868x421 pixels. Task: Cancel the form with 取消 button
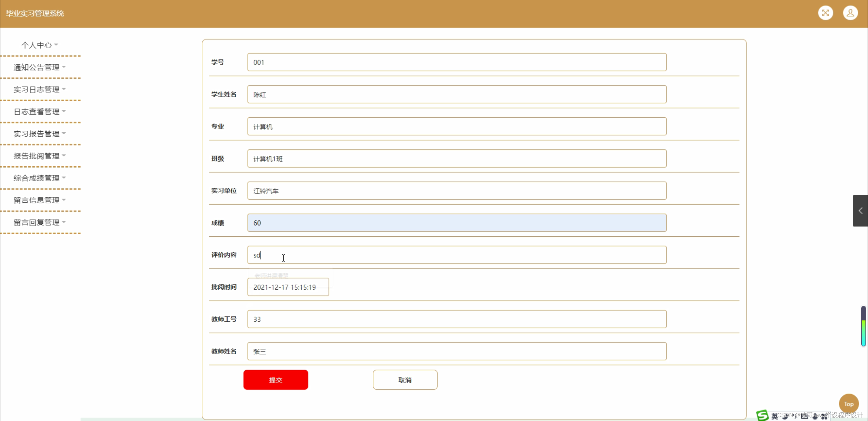click(x=405, y=379)
